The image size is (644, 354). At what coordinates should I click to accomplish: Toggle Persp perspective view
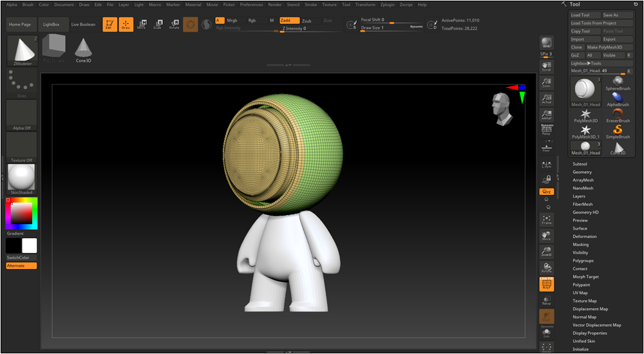click(546, 129)
